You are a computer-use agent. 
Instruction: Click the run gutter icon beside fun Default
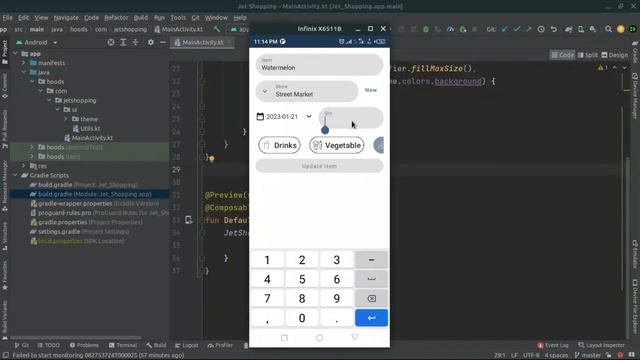click(x=189, y=220)
